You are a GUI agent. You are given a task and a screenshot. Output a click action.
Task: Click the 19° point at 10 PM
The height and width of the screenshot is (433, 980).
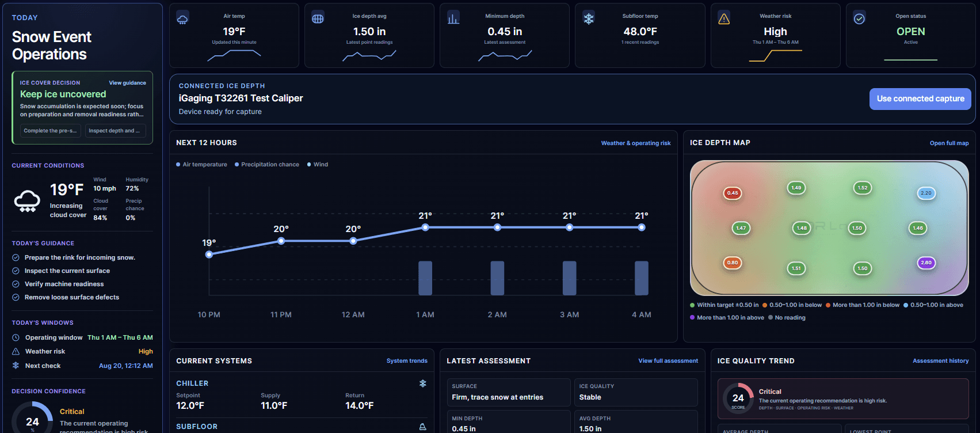point(209,254)
